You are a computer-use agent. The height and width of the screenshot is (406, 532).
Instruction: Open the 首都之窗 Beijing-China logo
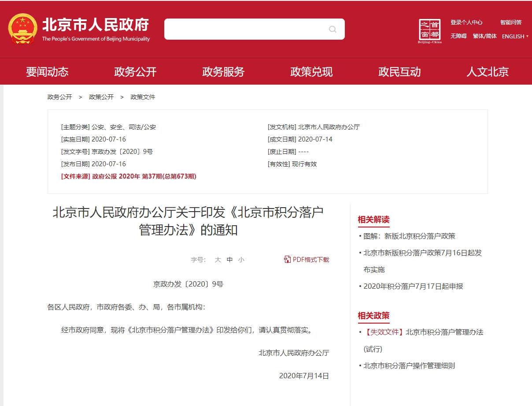[x=429, y=31]
